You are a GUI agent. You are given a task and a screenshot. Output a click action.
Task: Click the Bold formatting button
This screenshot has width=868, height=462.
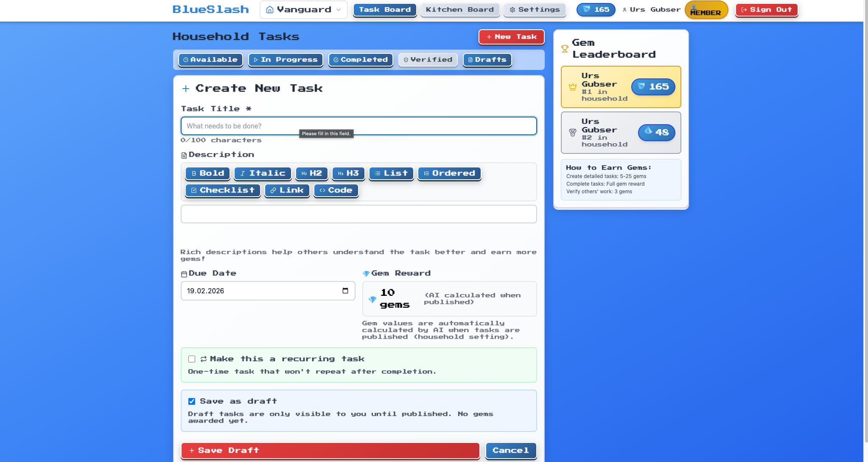pos(207,173)
